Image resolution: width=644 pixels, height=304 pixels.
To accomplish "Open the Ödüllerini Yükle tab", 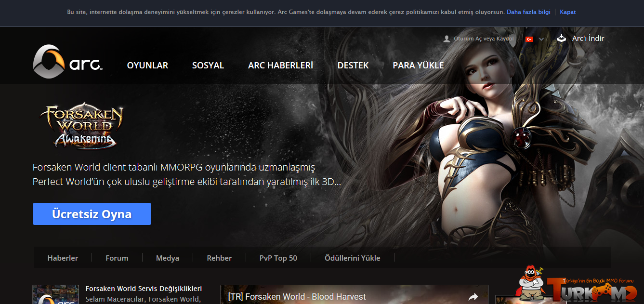I will click(353, 258).
